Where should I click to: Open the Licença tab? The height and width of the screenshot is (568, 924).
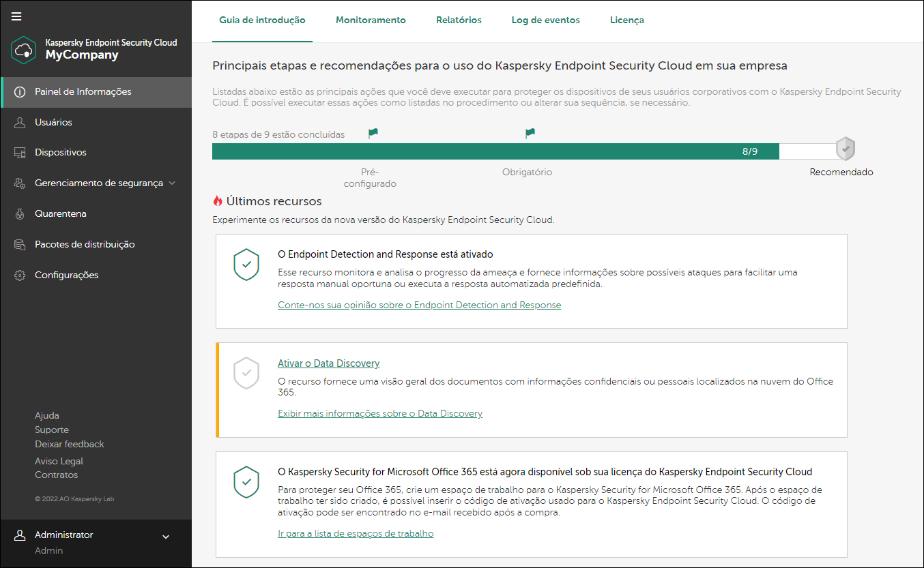point(627,20)
